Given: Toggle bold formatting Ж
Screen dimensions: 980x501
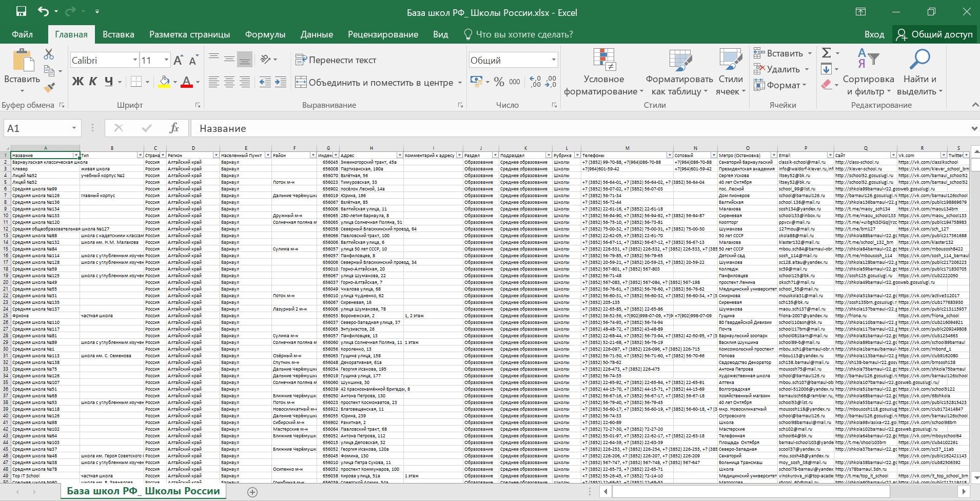Looking at the screenshot, I should (77, 82).
